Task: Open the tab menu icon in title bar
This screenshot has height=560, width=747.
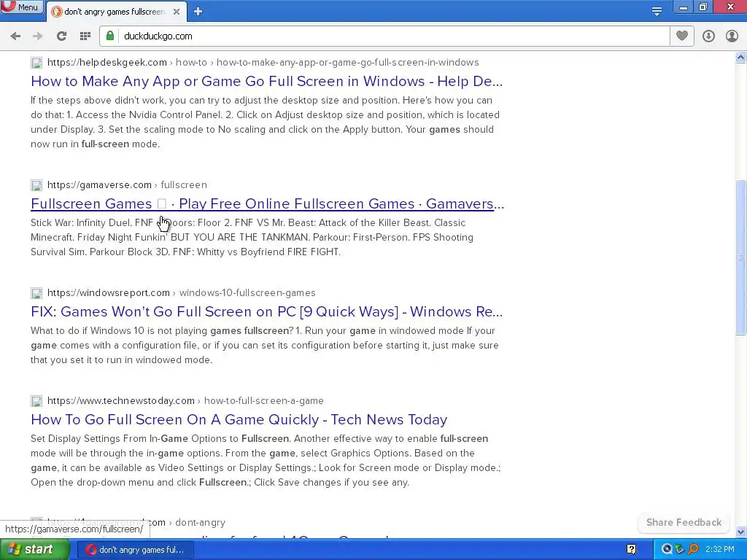Action: 657,10
